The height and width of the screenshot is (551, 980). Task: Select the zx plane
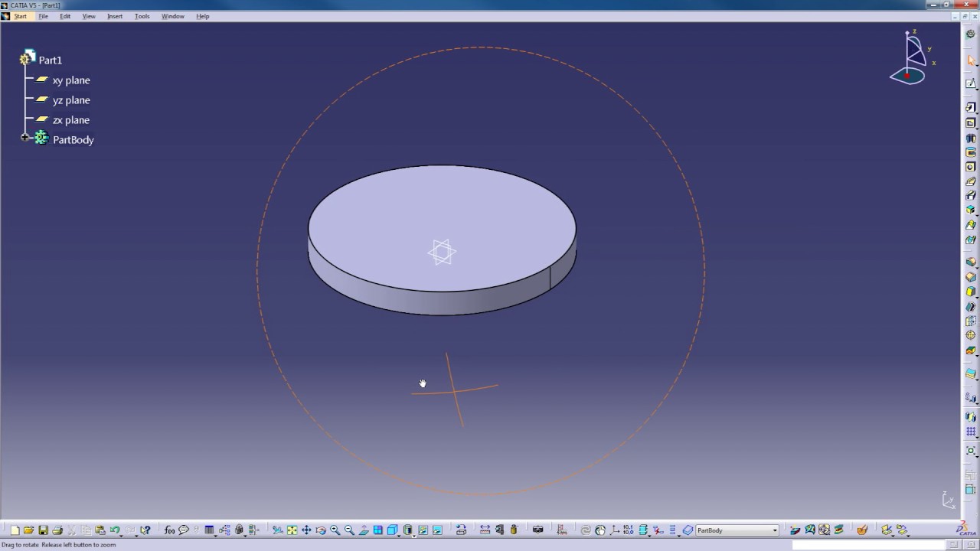tap(71, 120)
